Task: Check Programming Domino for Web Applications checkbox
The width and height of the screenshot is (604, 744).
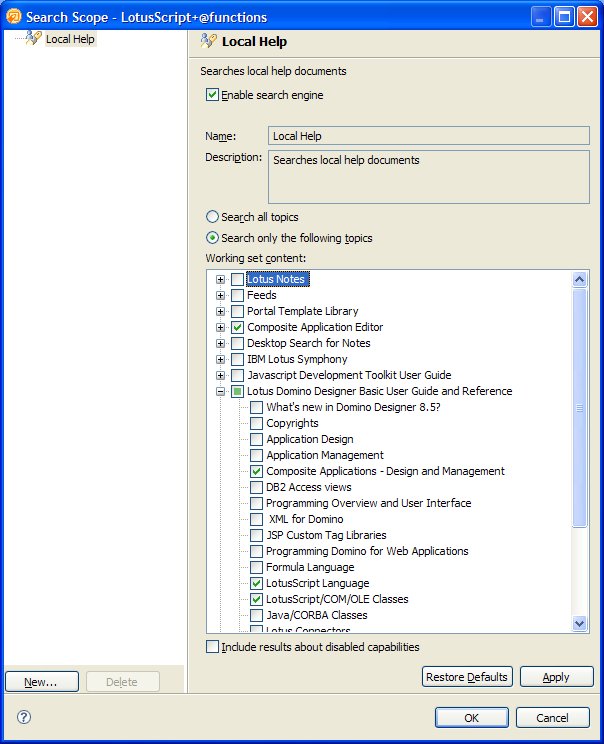Action: click(256, 551)
